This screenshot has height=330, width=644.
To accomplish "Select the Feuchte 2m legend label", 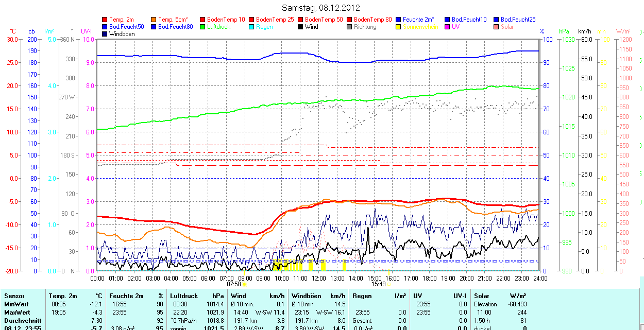I will click(418, 20).
